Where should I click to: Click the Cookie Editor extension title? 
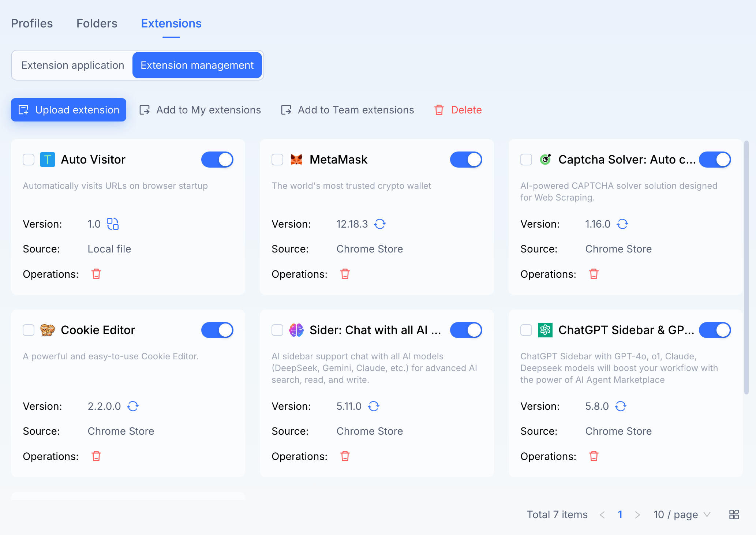click(x=98, y=330)
